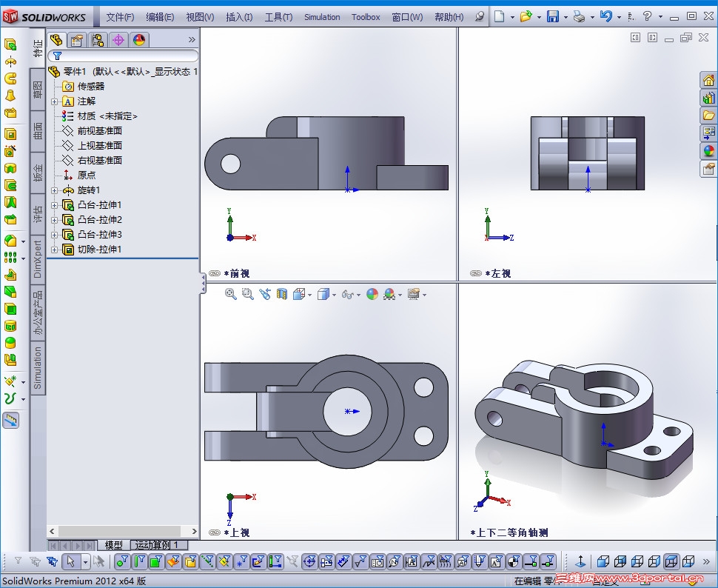Expand the 凸台-拉伸1 feature node

54,205
